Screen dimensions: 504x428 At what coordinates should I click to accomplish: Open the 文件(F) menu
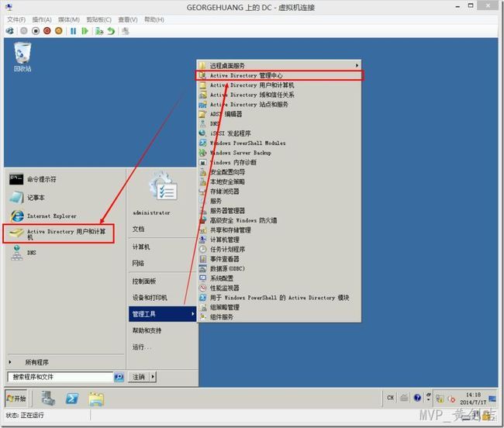[x=16, y=19]
